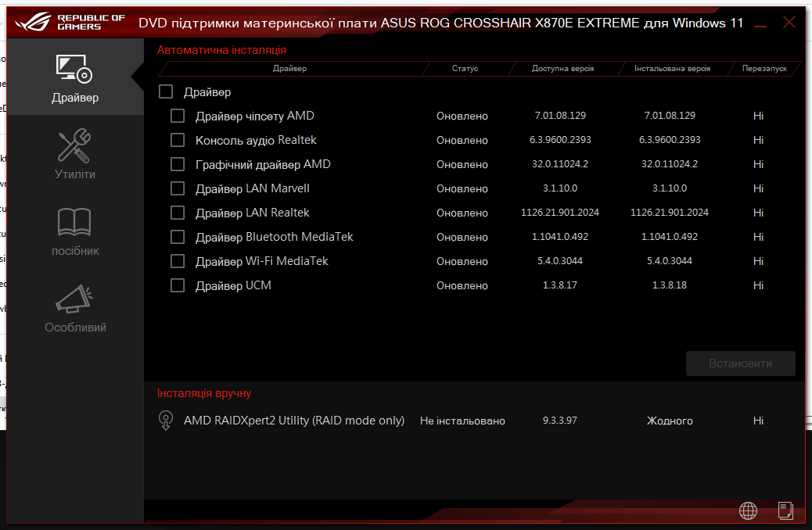The height and width of the screenshot is (530, 812).
Task: Click installed version 5.4.0.3044
Action: tap(670, 261)
